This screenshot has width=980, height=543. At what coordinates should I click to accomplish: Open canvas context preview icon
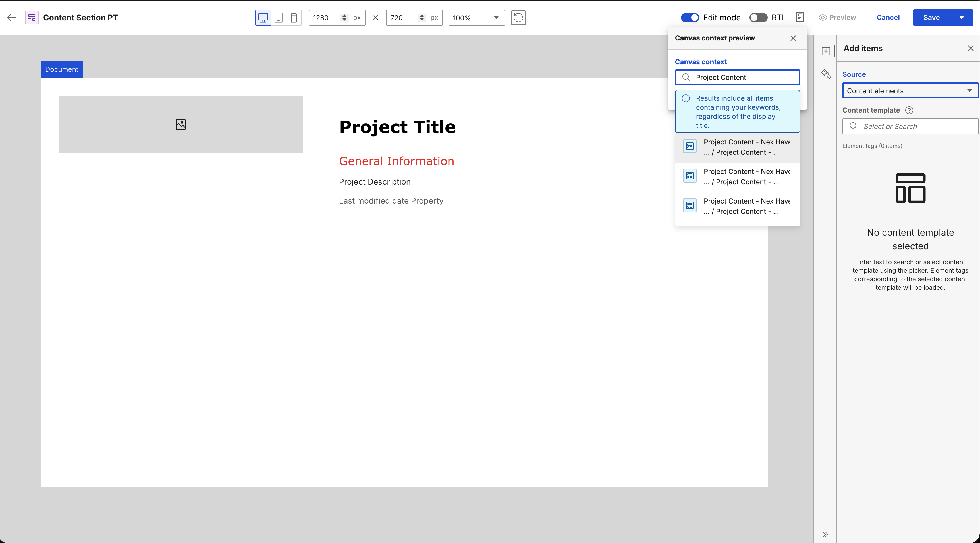[x=800, y=17]
